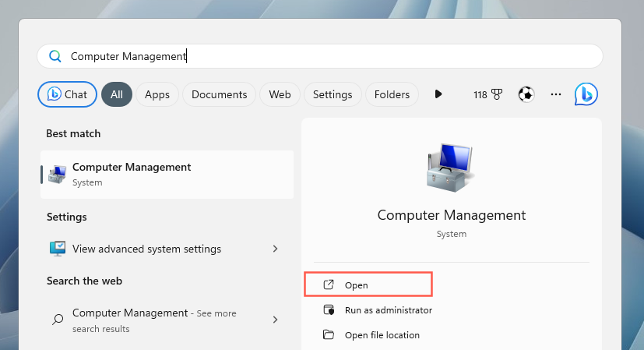Viewport: 644px width, 350px height.
Task: Switch to the Documents filter tab
Action: (x=219, y=94)
